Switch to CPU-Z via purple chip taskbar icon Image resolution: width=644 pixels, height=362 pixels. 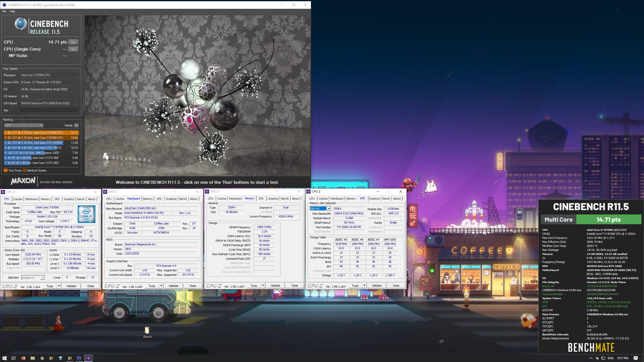click(x=89, y=358)
